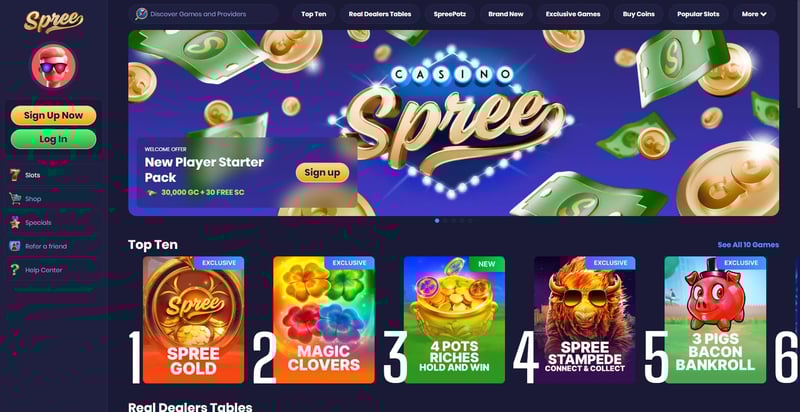Click the search compass icon

tap(141, 14)
